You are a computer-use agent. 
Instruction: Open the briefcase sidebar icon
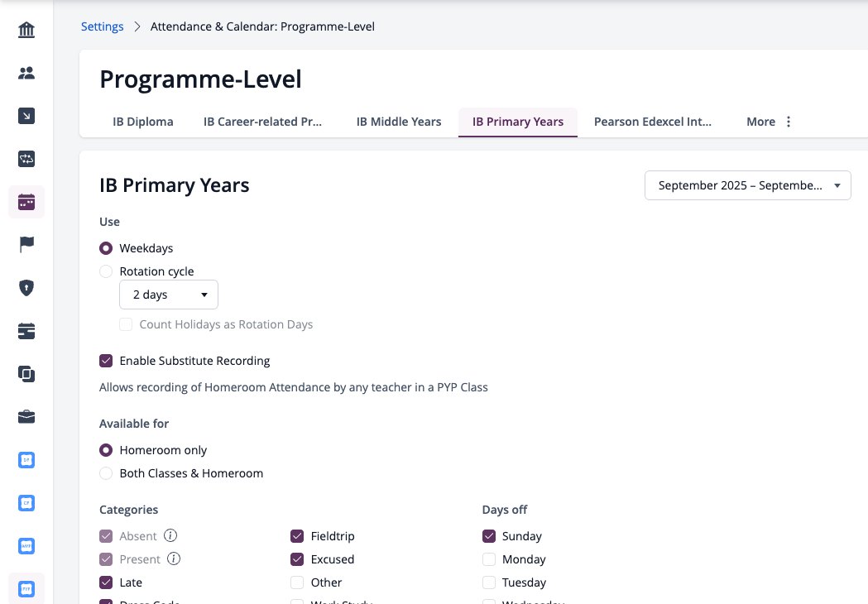(x=26, y=417)
